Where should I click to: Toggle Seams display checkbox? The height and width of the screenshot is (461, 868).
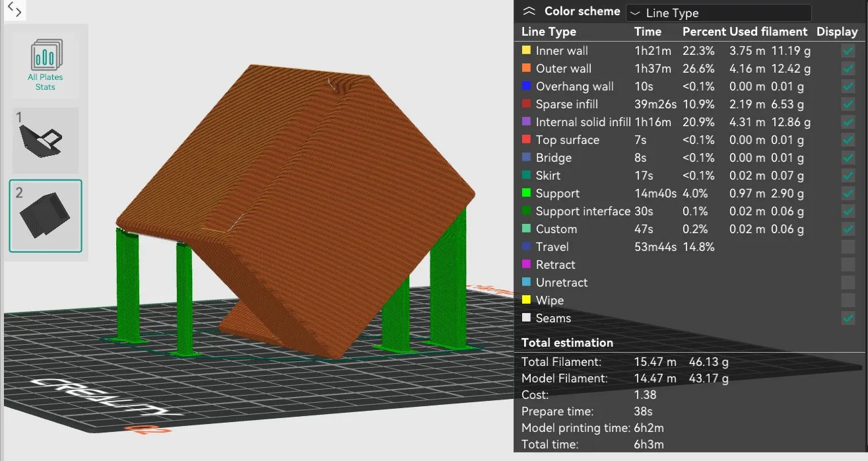point(848,318)
